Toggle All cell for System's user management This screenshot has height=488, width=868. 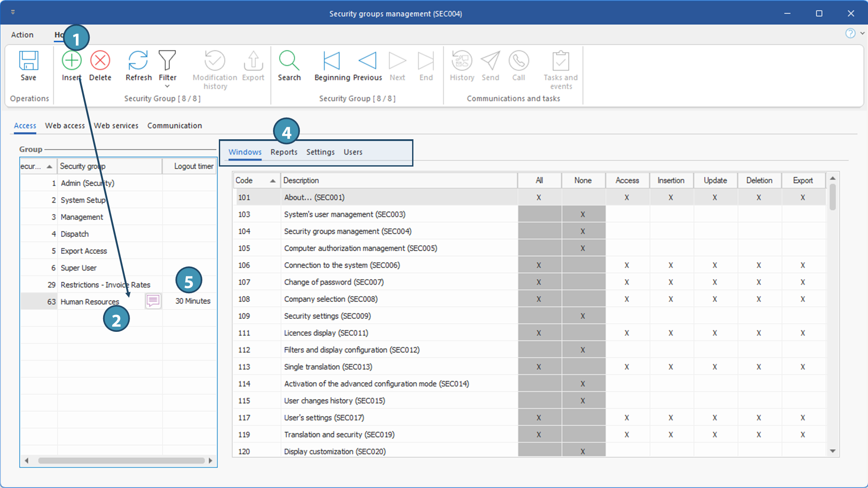tap(539, 214)
